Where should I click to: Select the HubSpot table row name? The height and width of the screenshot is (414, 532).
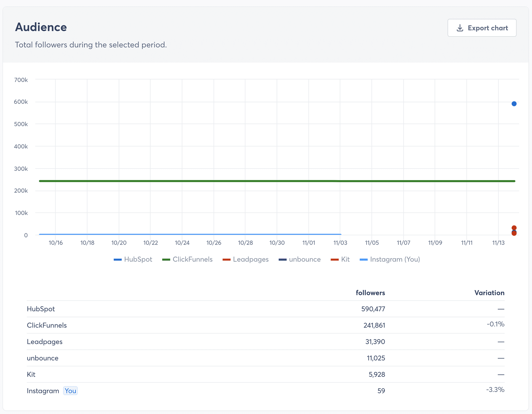(41, 309)
